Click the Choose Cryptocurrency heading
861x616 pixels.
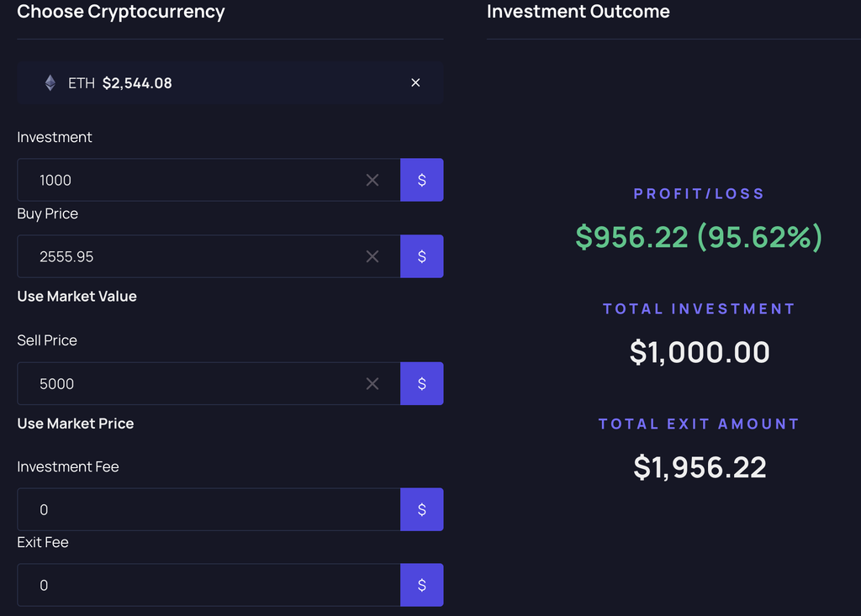[x=121, y=12]
